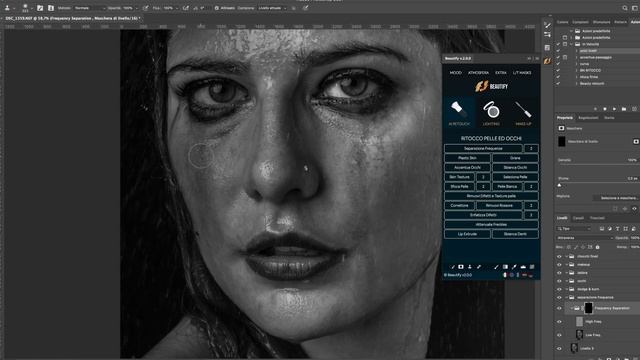Select the Retouch brush icon in Beautify
This screenshot has height=360, width=640.
tap(459, 109)
